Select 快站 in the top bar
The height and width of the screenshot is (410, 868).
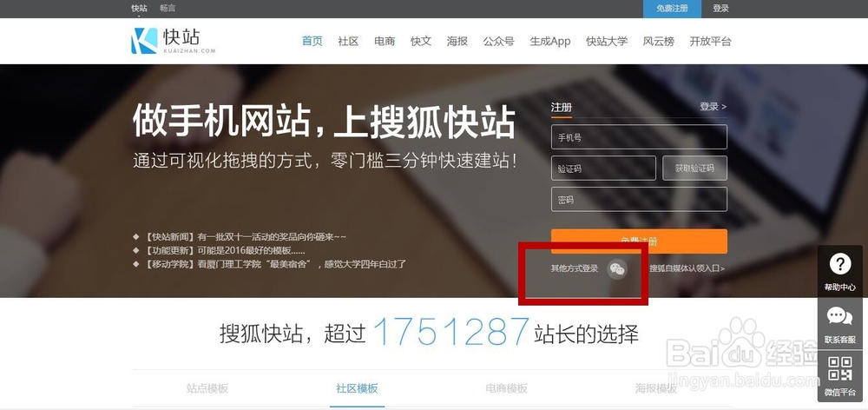(139, 9)
